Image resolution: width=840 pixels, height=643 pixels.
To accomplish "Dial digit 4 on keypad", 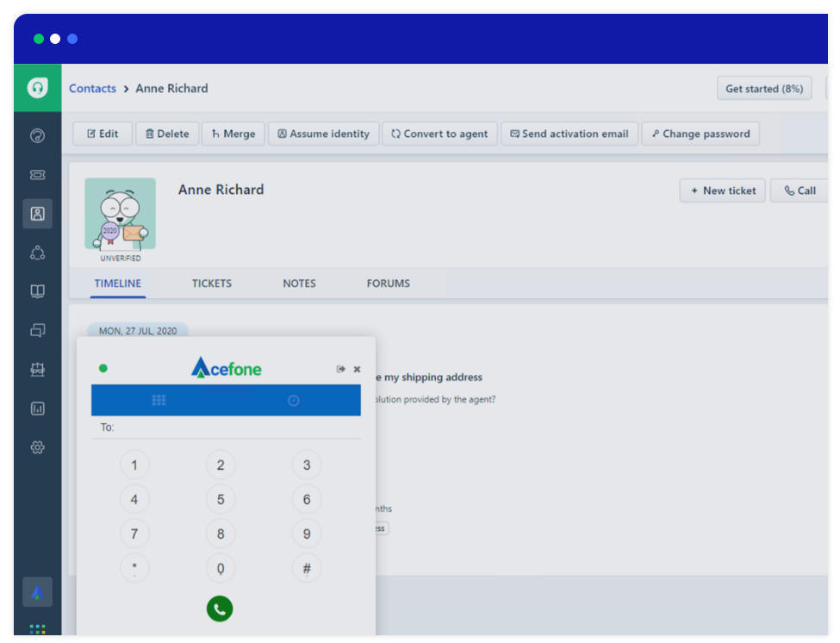I will (134, 499).
